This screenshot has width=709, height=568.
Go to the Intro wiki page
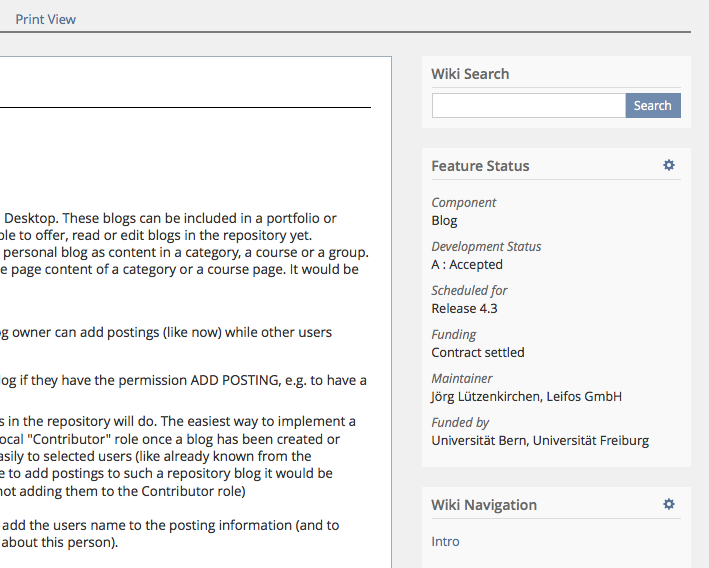445,541
